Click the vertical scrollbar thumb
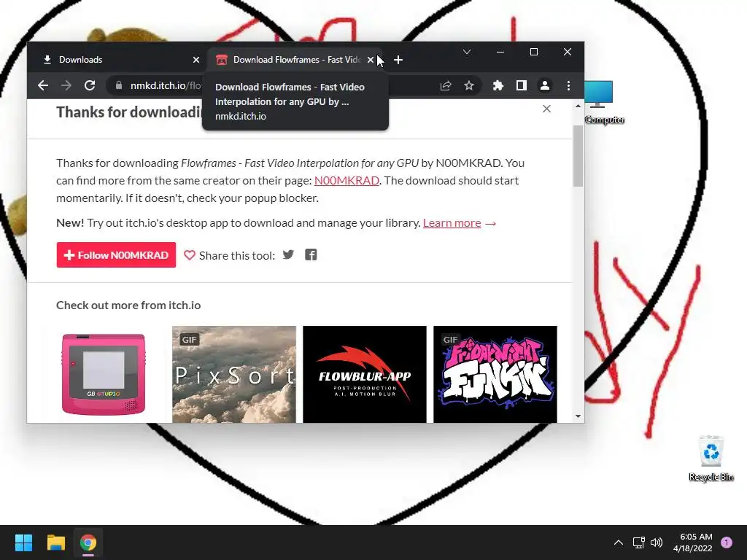The image size is (747, 560). [578, 156]
